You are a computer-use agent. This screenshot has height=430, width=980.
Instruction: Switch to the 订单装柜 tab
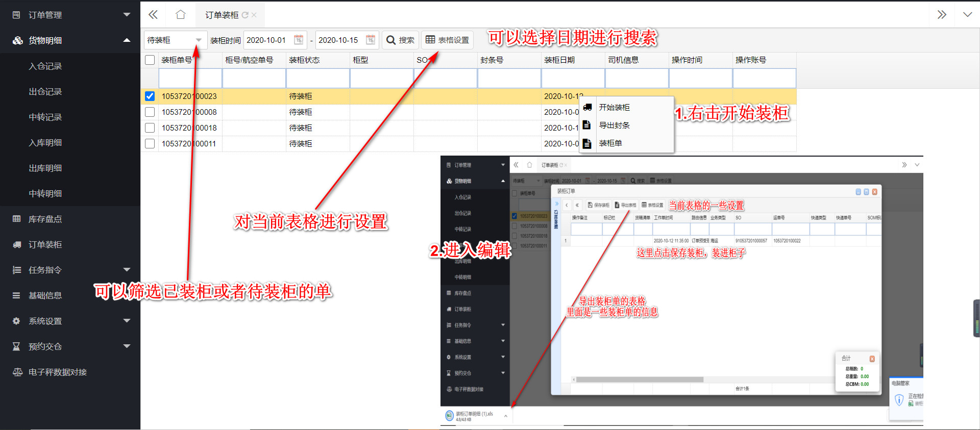tap(222, 15)
